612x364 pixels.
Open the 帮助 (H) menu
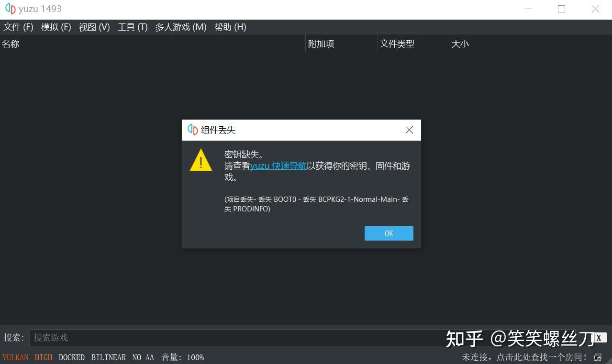pyautogui.click(x=230, y=27)
